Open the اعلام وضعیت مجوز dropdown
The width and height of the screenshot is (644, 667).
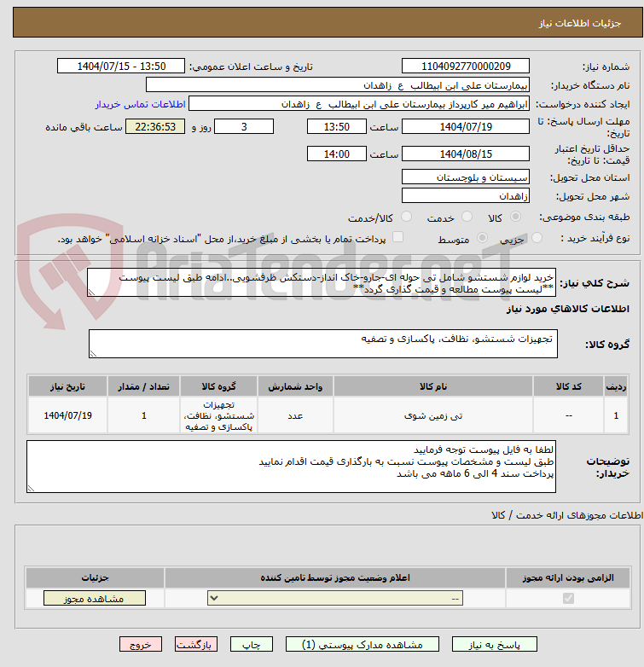(x=335, y=598)
